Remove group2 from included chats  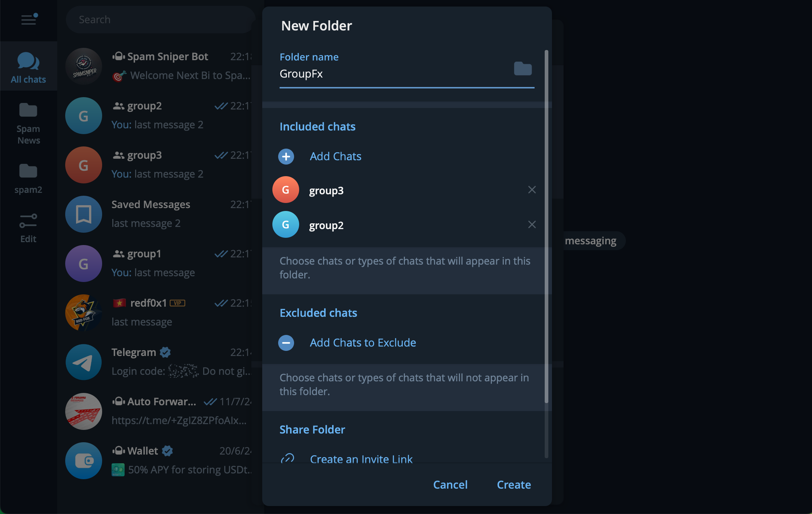pos(532,225)
